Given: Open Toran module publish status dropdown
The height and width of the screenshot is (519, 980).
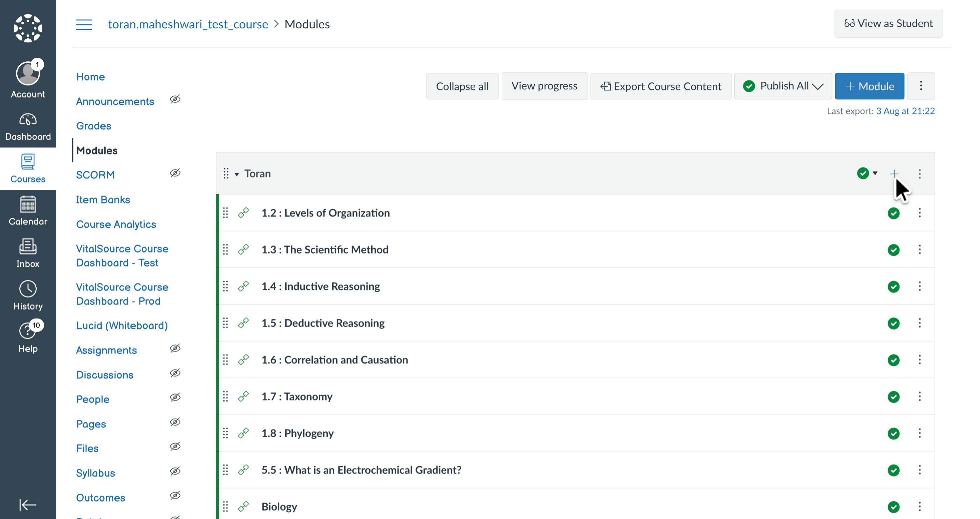Looking at the screenshot, I should pos(867,173).
